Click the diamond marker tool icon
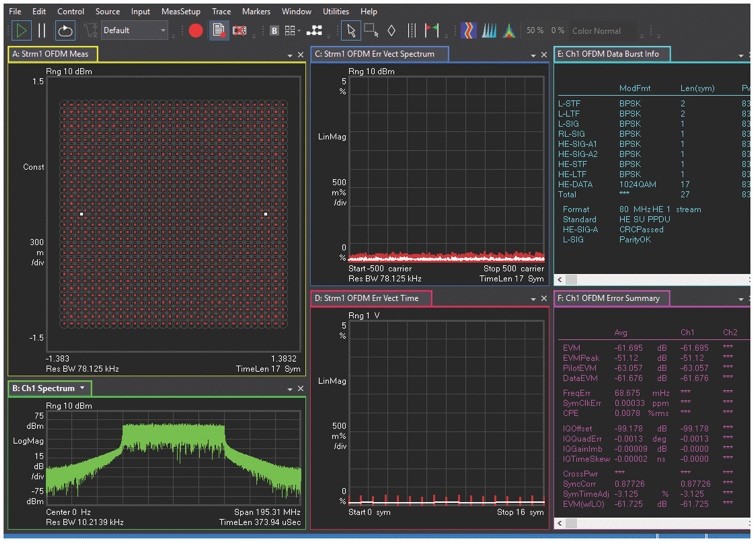 point(391,31)
